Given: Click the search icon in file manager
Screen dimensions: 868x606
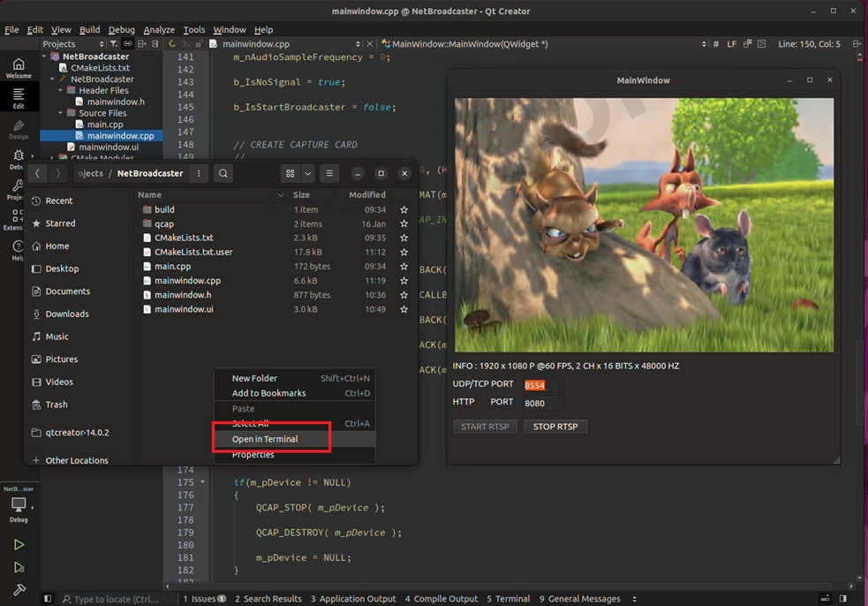Looking at the screenshot, I should [x=223, y=173].
